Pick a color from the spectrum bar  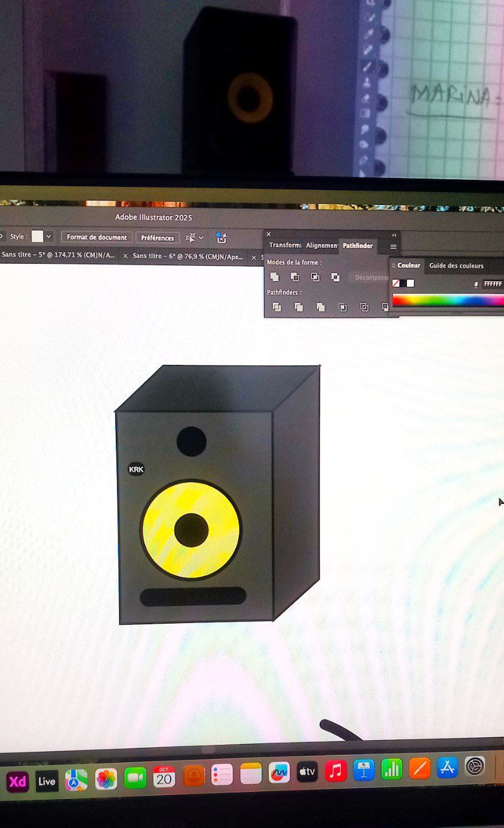(446, 301)
